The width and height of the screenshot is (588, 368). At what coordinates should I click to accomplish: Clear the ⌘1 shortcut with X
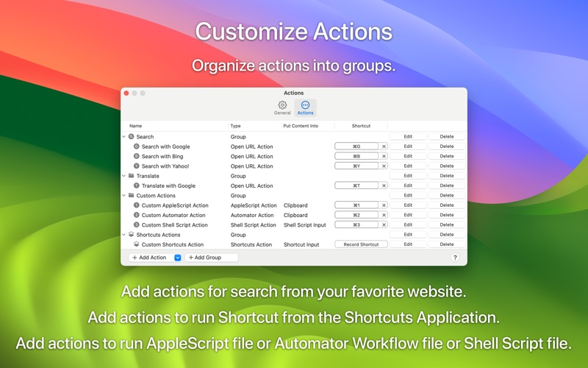384,205
